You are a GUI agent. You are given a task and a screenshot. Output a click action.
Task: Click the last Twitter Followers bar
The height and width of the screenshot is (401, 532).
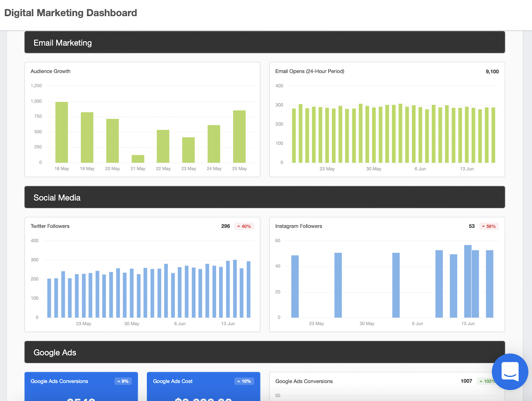coord(249,290)
